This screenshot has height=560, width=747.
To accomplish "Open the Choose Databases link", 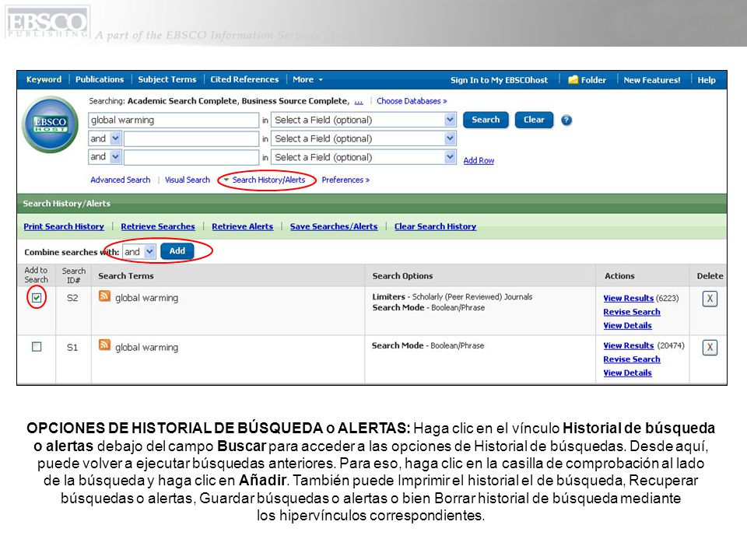I will click(412, 101).
